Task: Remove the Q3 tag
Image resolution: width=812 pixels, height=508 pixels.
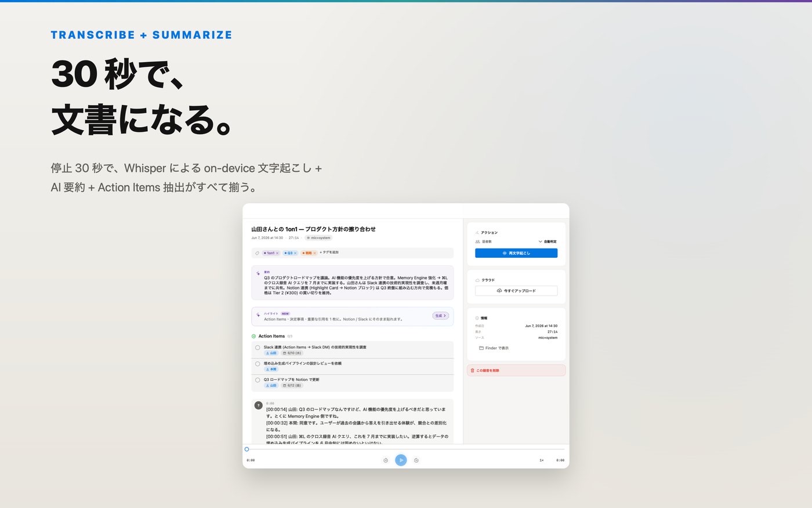Action: coord(295,253)
